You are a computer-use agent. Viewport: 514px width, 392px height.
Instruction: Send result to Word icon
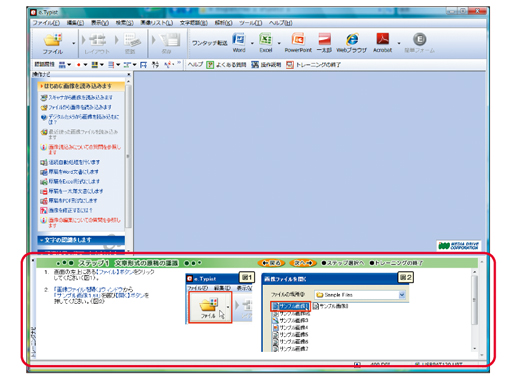click(x=239, y=39)
